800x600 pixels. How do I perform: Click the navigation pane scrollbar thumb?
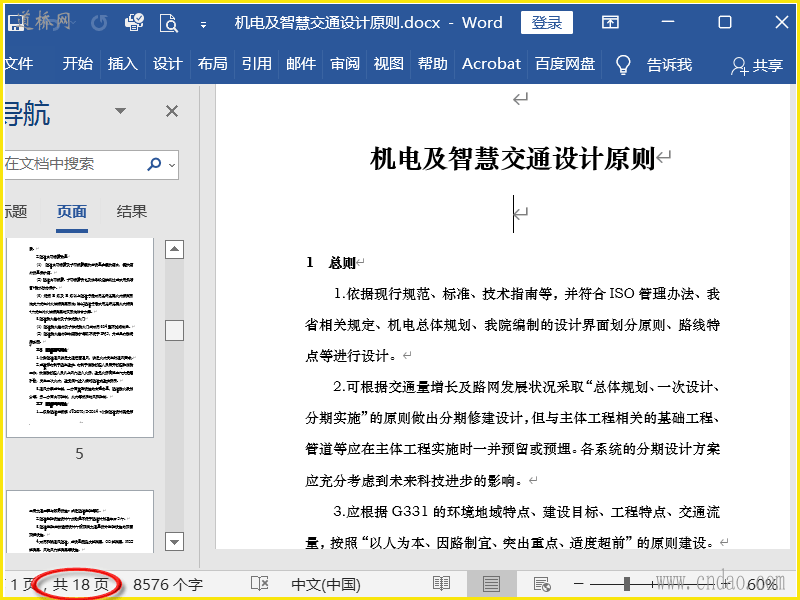pos(174,331)
